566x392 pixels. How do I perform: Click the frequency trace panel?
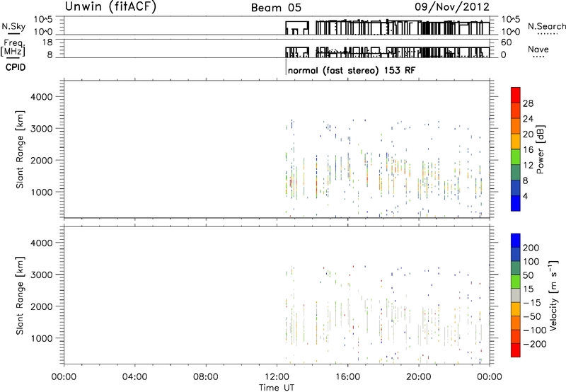(x=277, y=48)
